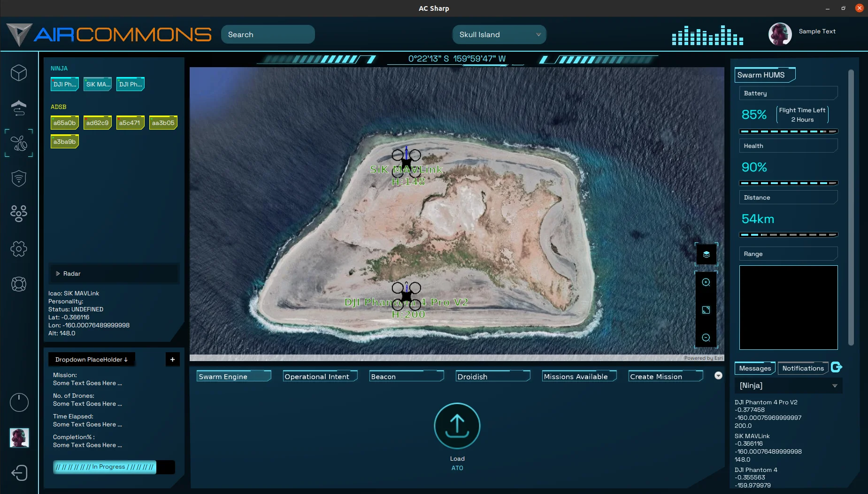Open the wifi shield icon in the sidebar
This screenshot has width=868, height=494.
(19, 178)
